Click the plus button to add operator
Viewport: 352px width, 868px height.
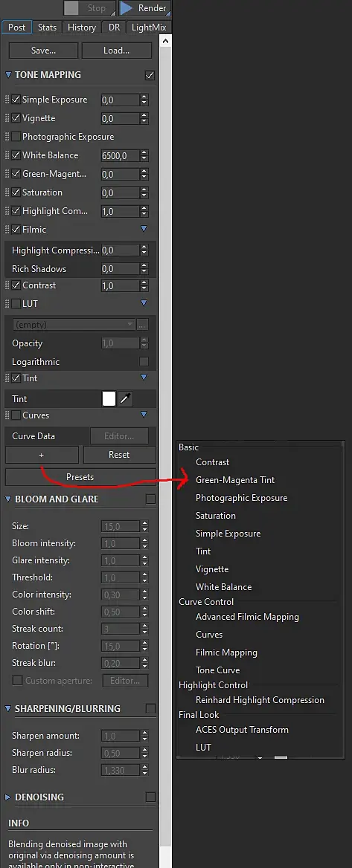pyautogui.click(x=42, y=455)
